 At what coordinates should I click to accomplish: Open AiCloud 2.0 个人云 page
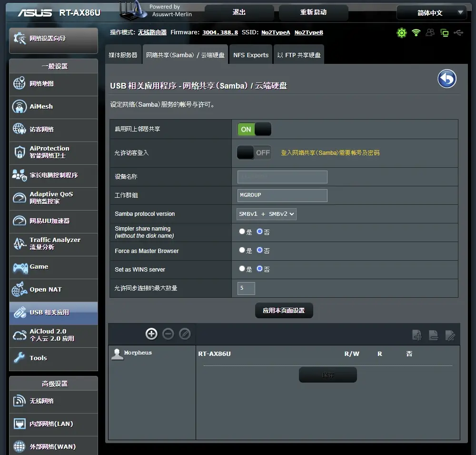coord(53,335)
